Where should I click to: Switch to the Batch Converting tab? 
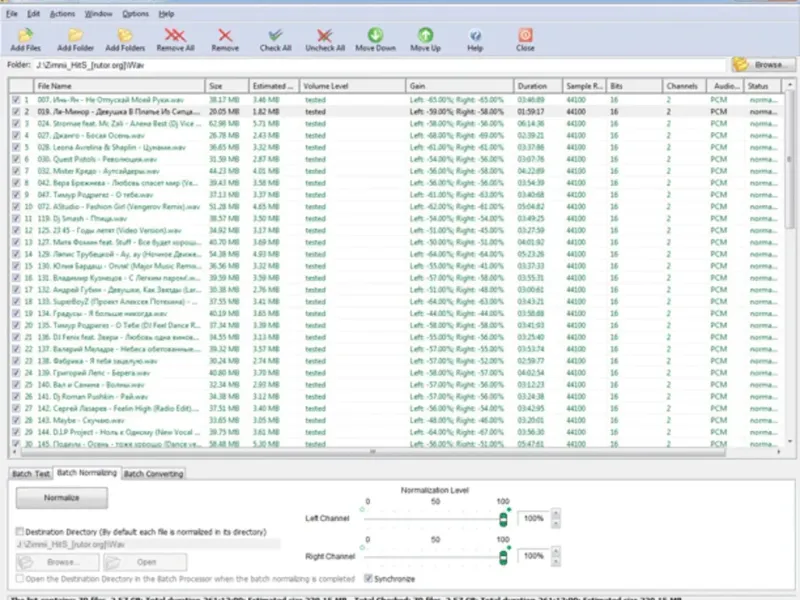tap(154, 473)
